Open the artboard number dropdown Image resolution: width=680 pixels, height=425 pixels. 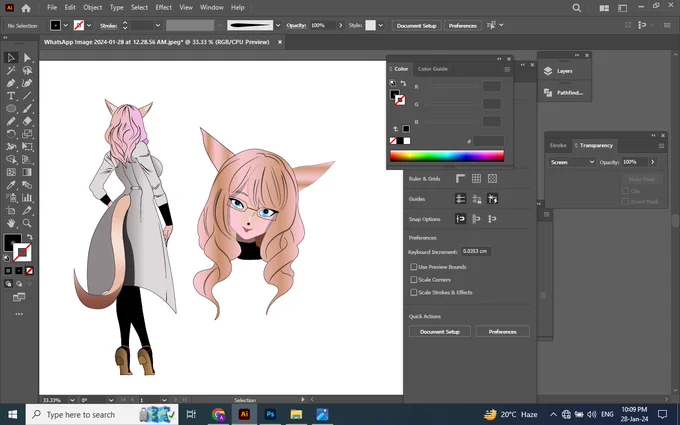click(x=164, y=400)
